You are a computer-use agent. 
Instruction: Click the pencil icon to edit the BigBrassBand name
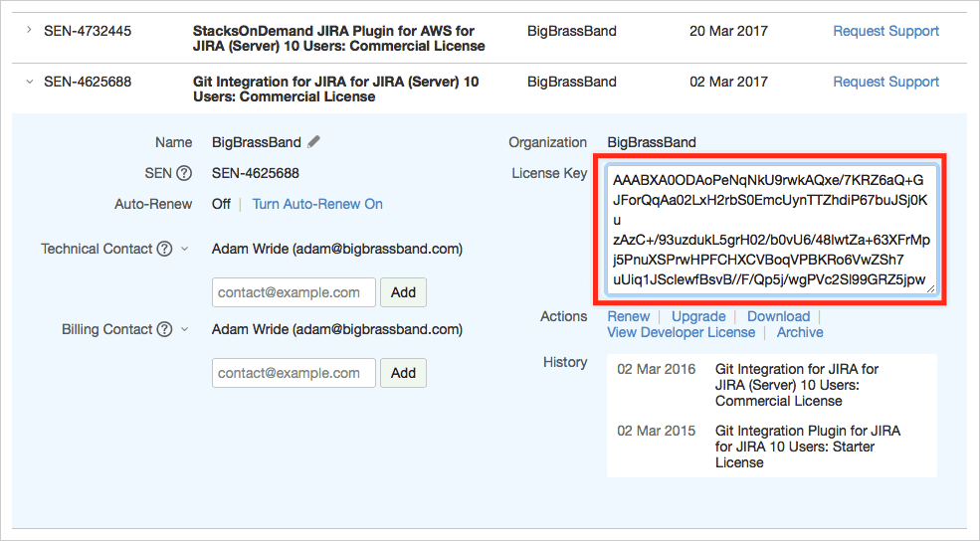tap(314, 142)
